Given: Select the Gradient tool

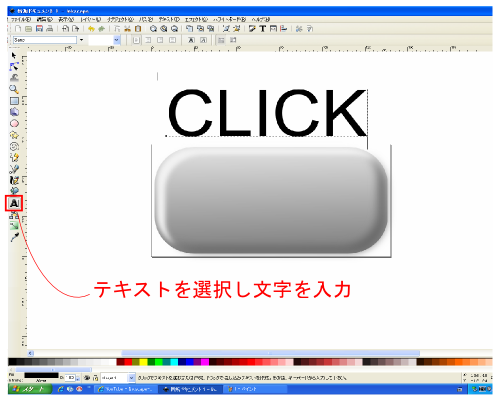Looking at the screenshot, I should pos(14,226).
